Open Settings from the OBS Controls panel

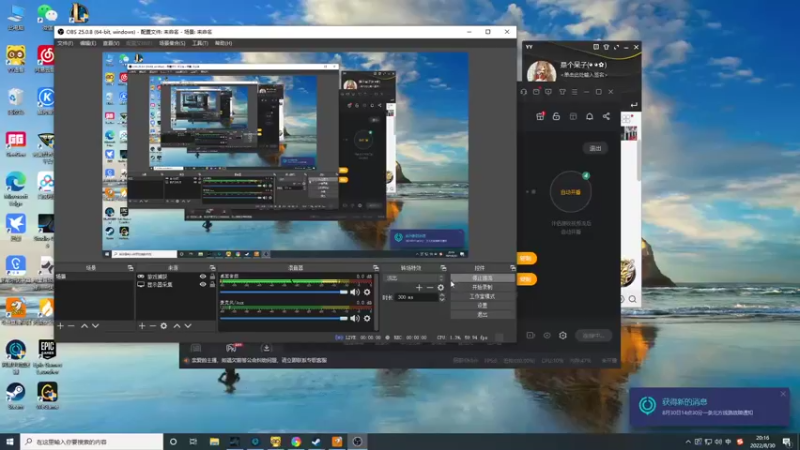pyautogui.click(x=482, y=306)
